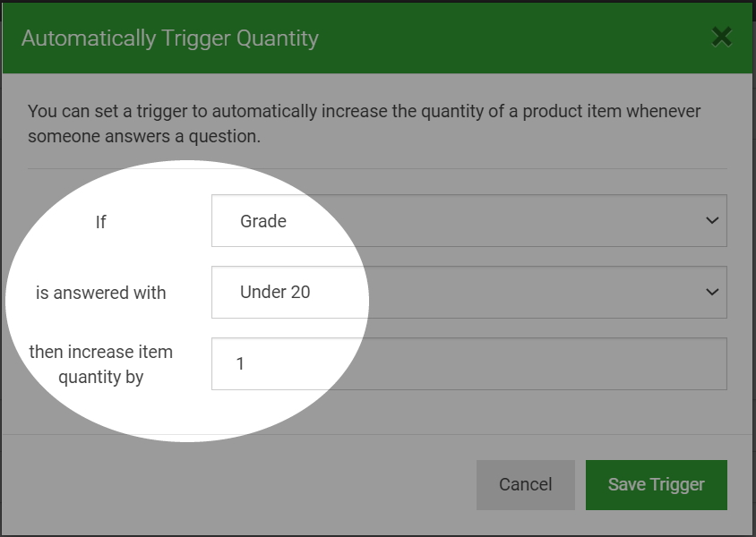Click the word "Trigger" on the Save button
Screen dimensions: 756x537
point(677,484)
